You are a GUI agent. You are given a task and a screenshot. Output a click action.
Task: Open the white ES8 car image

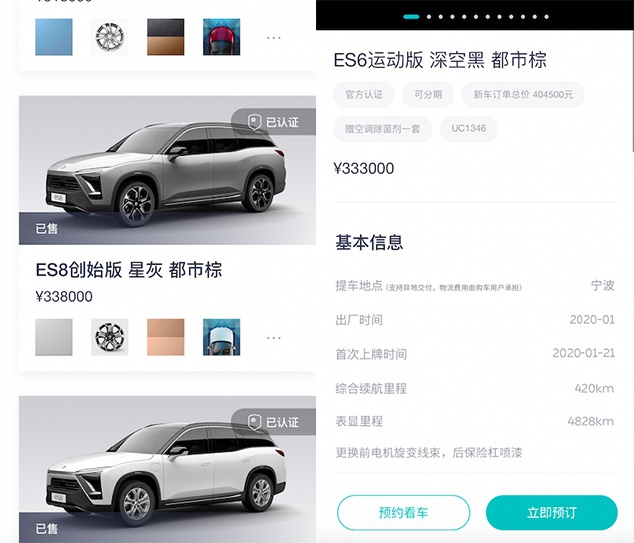(x=167, y=469)
